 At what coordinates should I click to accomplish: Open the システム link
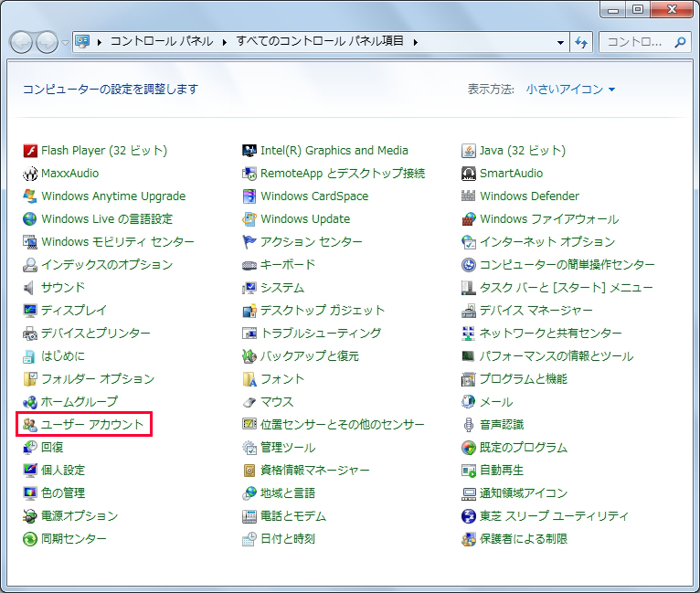(x=282, y=288)
